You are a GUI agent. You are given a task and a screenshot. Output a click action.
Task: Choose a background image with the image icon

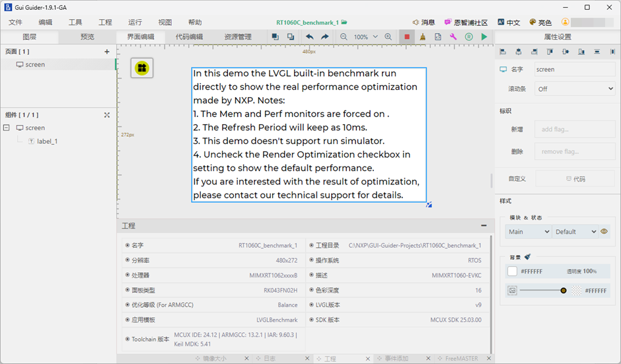(512, 290)
